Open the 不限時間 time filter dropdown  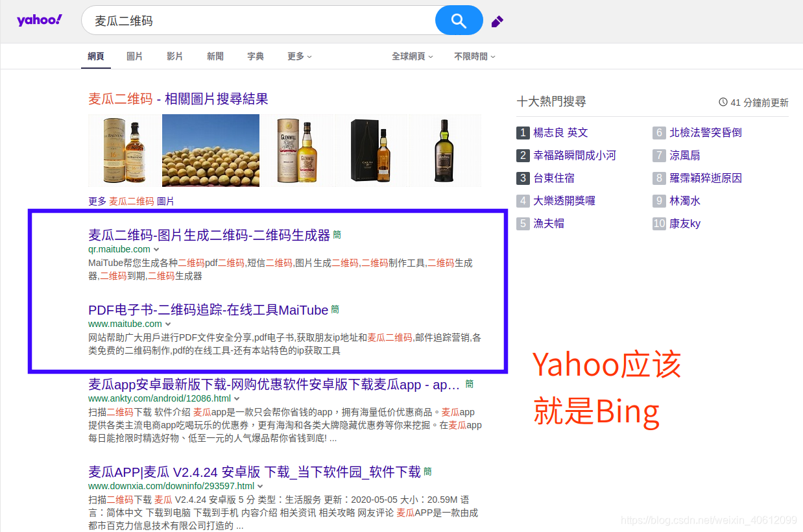point(475,56)
